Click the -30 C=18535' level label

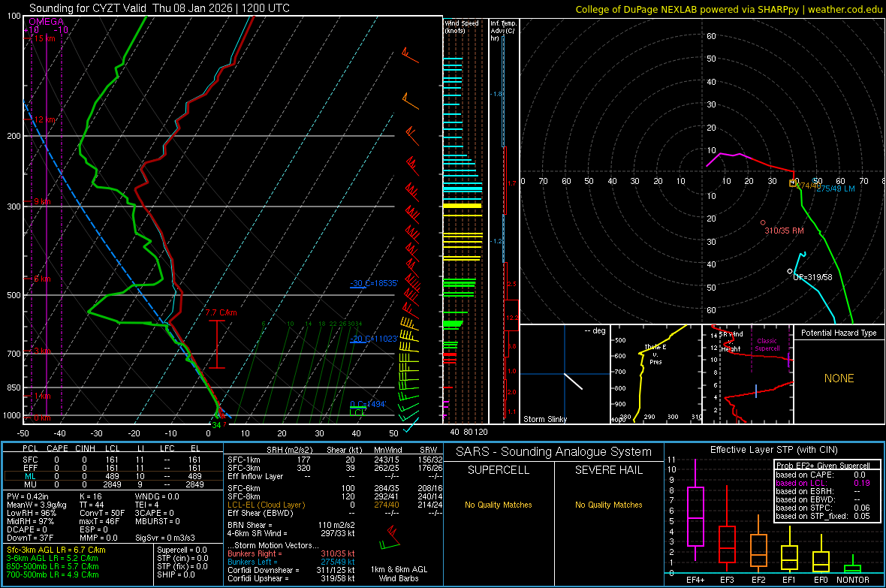click(x=373, y=283)
